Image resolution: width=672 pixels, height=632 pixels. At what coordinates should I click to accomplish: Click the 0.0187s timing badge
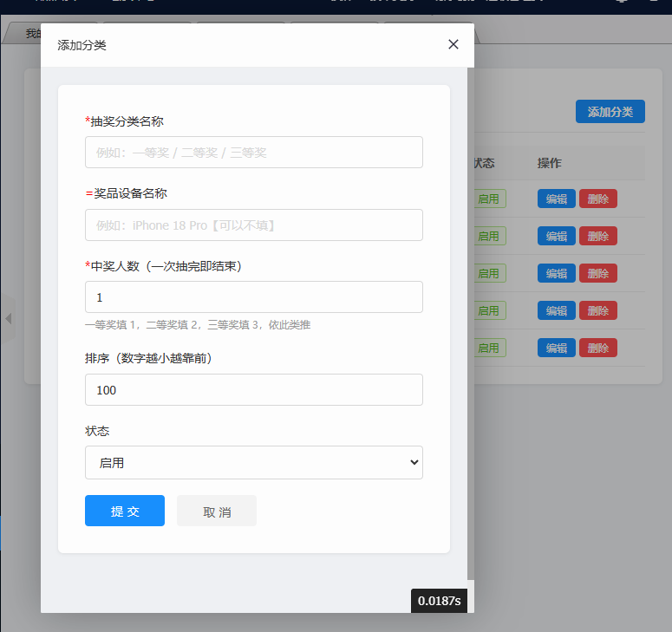tap(439, 601)
